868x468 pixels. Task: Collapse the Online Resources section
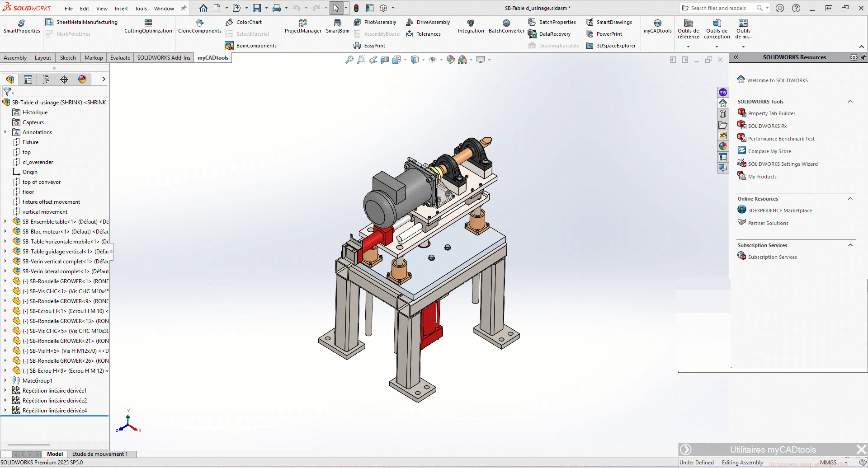pyautogui.click(x=850, y=199)
